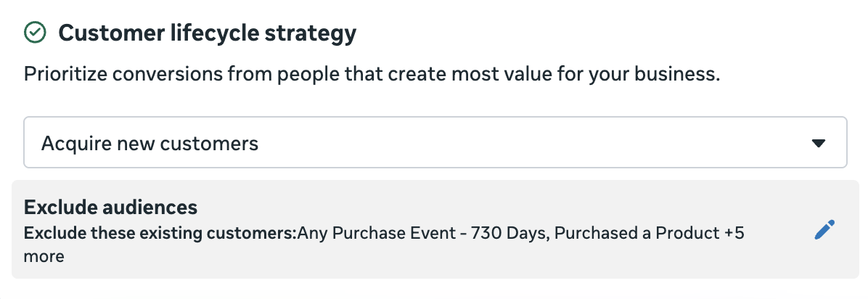Image resolution: width=868 pixels, height=299 pixels.
Task: Click the black dropdown arrow triangle
Action: 818,144
